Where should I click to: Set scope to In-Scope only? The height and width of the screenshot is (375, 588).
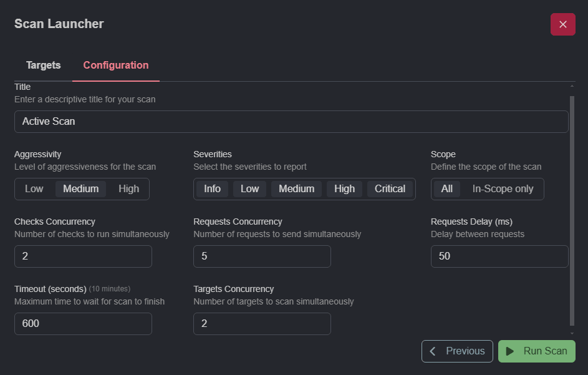[x=503, y=188]
